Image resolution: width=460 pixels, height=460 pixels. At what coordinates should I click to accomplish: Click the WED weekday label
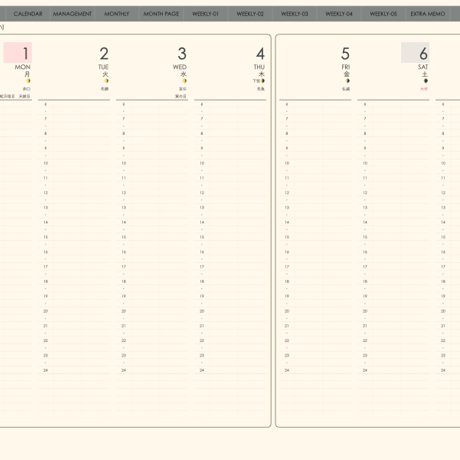pos(180,67)
